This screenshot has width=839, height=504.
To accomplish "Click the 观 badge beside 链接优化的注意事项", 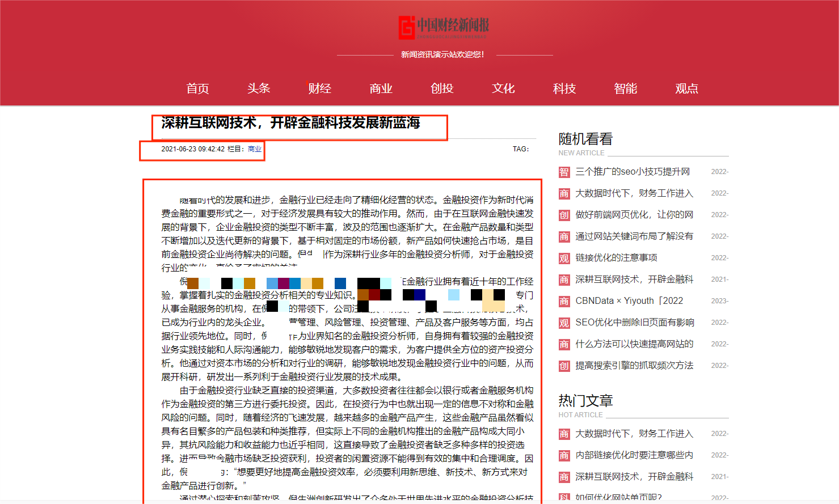I will point(564,258).
